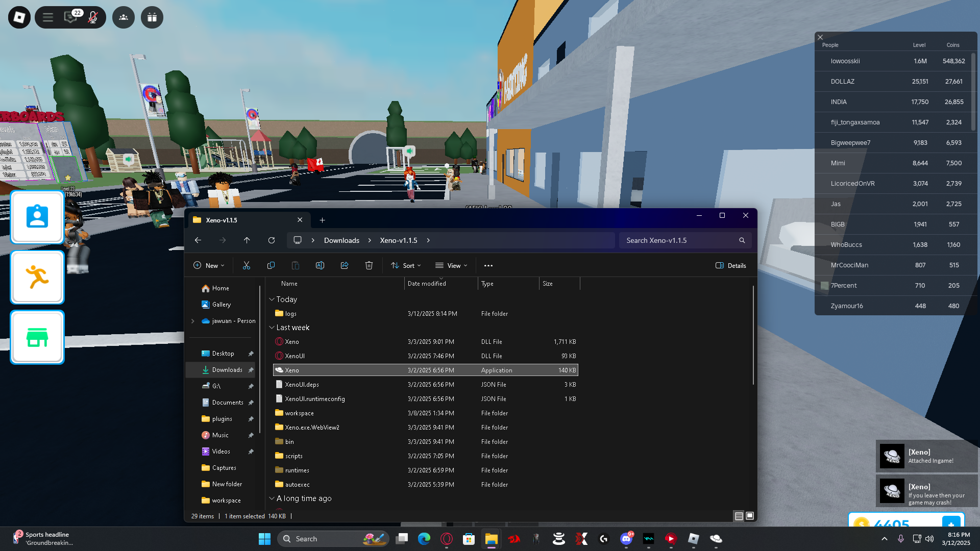
Task: Select the Xeno.exe.WebView2 folder
Action: [x=426, y=428]
